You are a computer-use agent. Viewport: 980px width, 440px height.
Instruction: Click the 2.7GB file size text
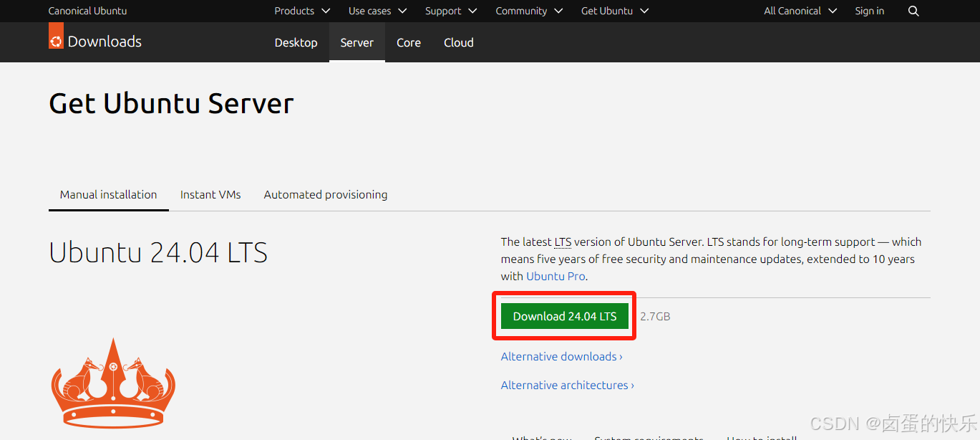point(655,316)
